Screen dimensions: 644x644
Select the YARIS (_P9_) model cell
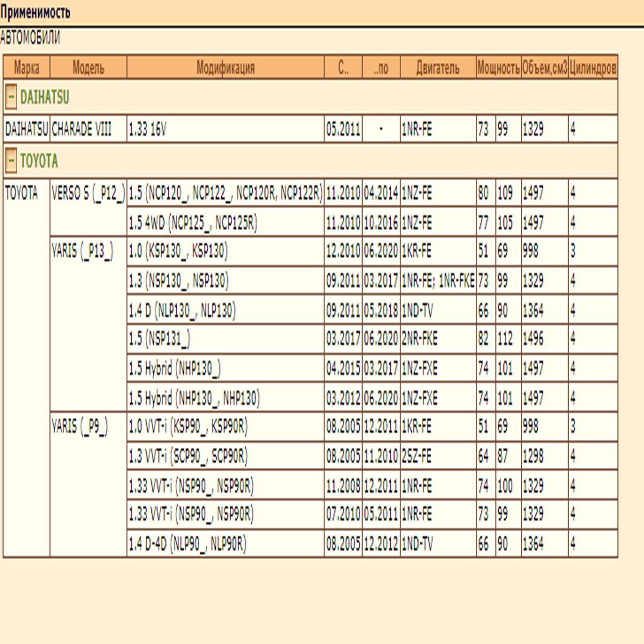pos(80,426)
